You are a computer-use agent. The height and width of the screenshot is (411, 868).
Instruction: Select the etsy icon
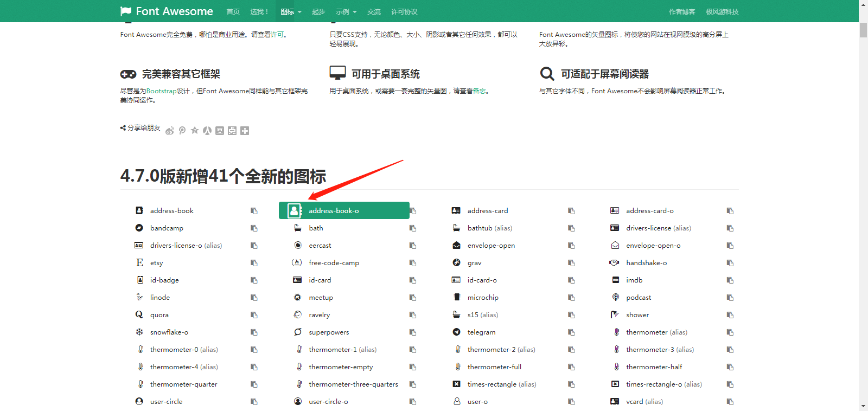(x=139, y=262)
